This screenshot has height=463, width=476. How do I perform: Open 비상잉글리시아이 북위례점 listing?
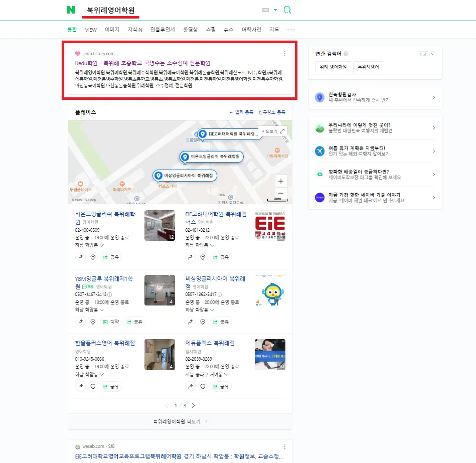click(215, 282)
